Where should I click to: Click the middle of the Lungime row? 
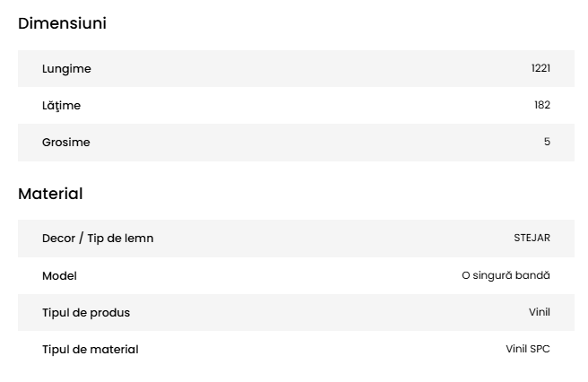tap(296, 69)
